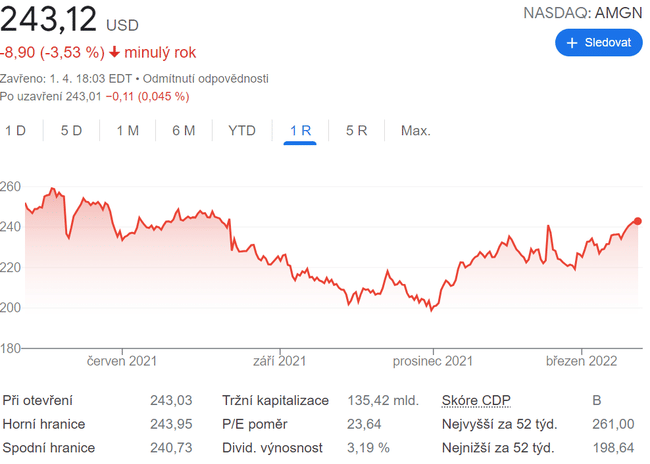Click the plus icon in Sledovat button
Image resolution: width=650 pixels, height=464 pixels.
pos(573,43)
